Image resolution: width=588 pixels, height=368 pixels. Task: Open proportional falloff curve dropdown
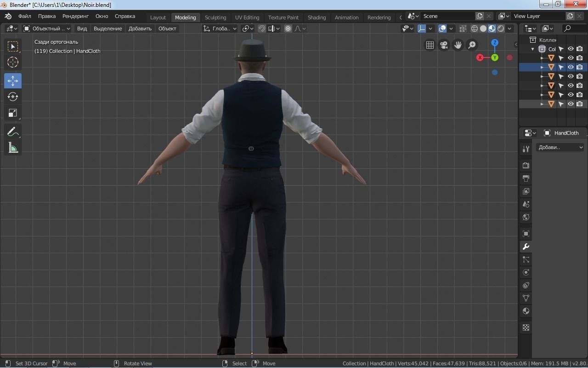(x=300, y=29)
